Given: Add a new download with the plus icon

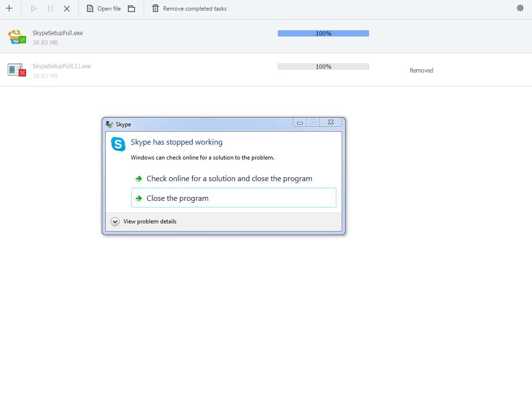Looking at the screenshot, I should tap(9, 9).
